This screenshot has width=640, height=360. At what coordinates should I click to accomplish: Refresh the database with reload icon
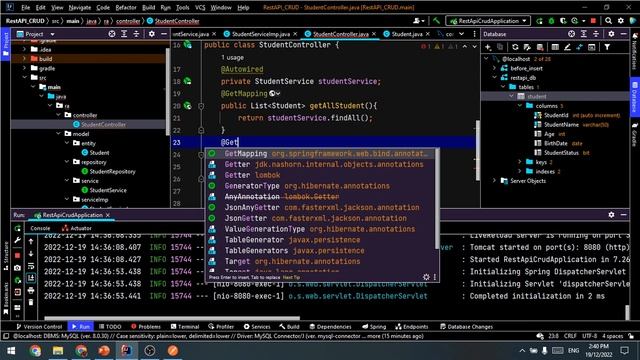tap(515, 47)
